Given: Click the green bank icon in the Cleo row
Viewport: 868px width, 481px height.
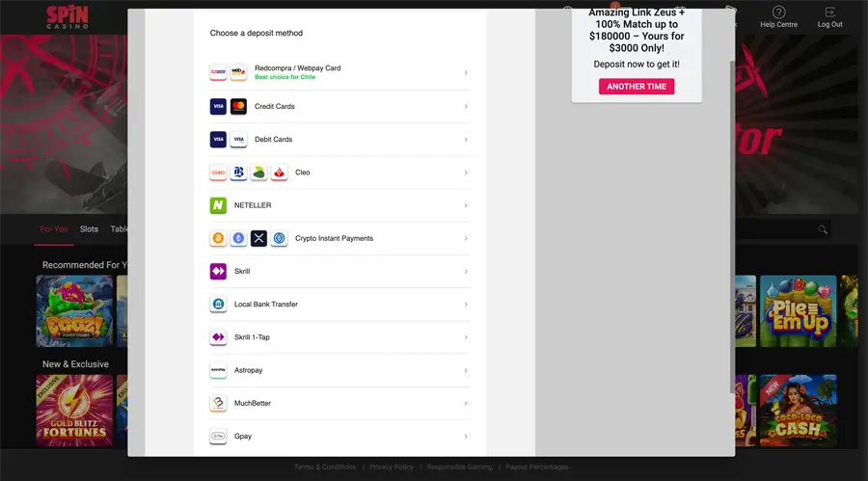Looking at the screenshot, I should pos(258,173).
